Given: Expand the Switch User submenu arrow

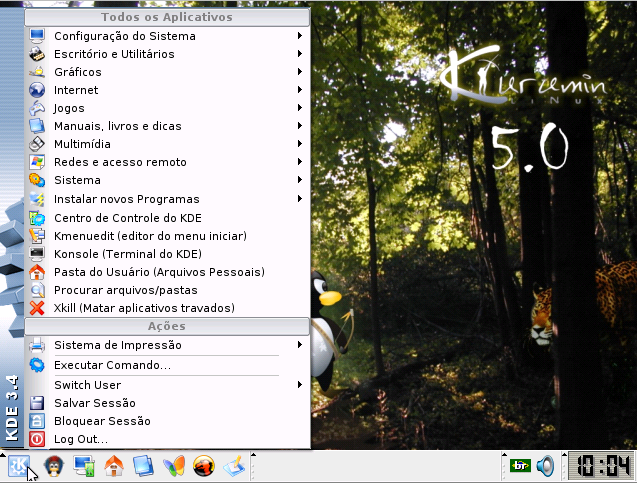Looking at the screenshot, I should click(300, 384).
